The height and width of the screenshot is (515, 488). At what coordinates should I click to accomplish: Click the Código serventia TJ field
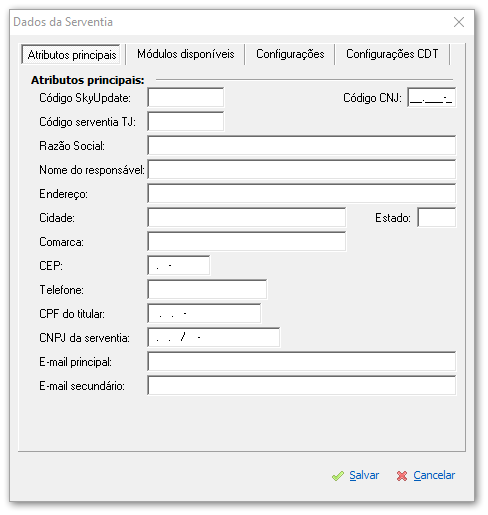pos(186,121)
